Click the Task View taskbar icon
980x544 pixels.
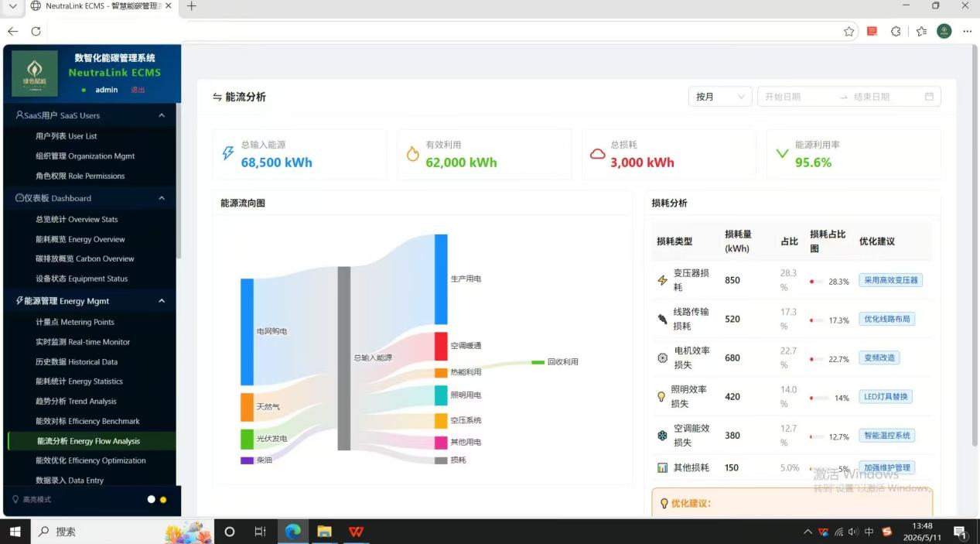point(260,532)
